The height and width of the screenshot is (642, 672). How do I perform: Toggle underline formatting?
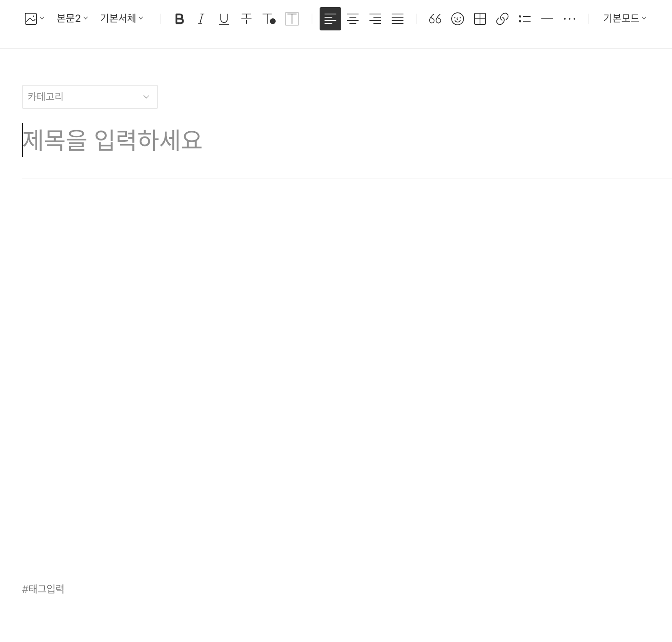tap(224, 19)
